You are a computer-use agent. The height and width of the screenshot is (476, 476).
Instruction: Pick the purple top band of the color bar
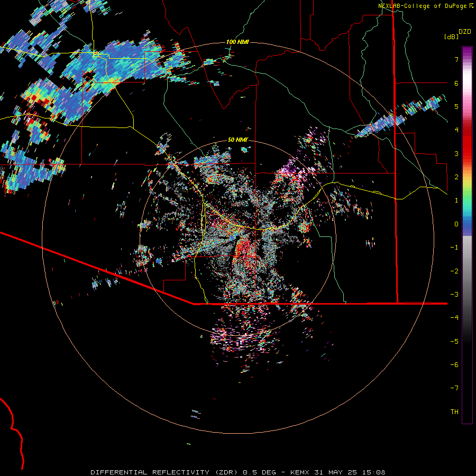click(467, 52)
